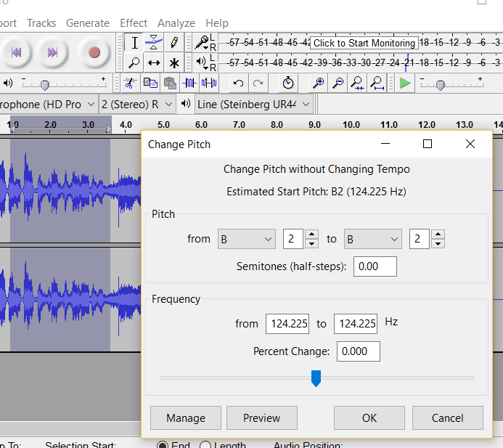The image size is (503, 448).
Task: Open the 2 (Stereo) channels dropdown
Action: (x=137, y=105)
